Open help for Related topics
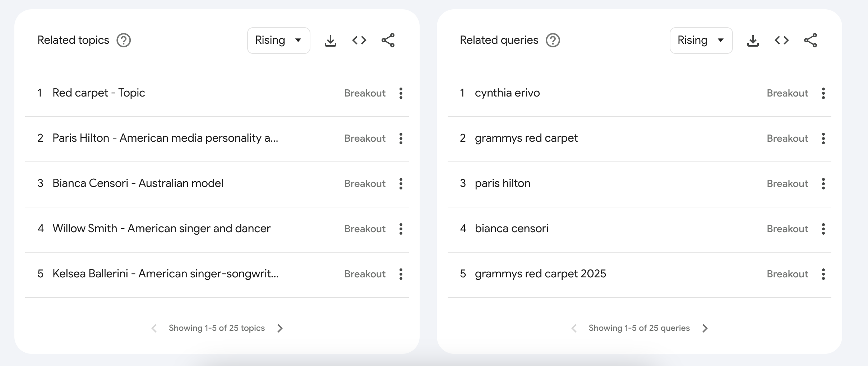The image size is (868, 366). pos(124,40)
